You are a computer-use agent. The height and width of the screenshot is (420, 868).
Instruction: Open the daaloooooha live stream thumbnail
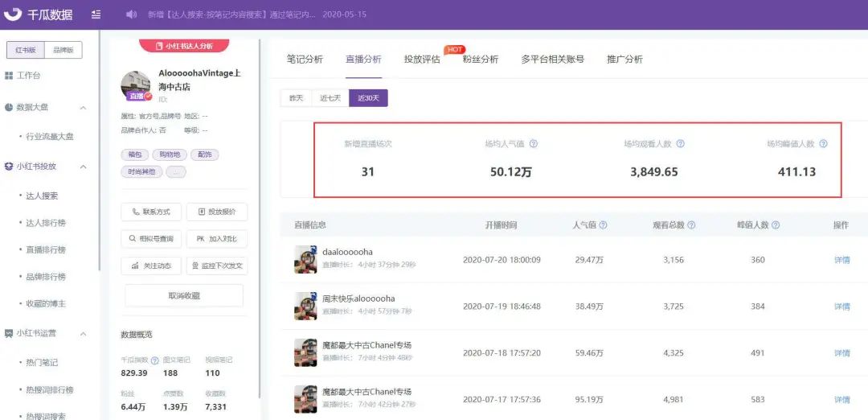tap(305, 259)
